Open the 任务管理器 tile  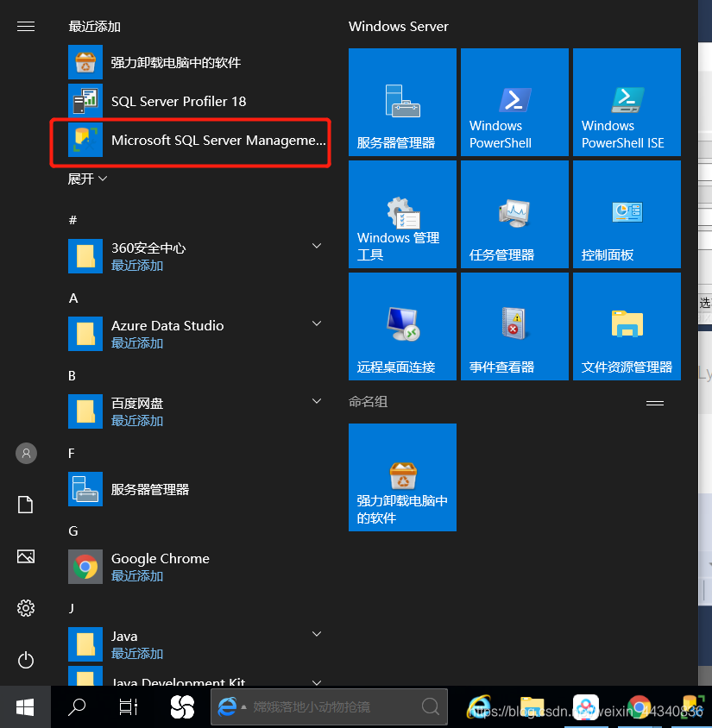click(514, 214)
